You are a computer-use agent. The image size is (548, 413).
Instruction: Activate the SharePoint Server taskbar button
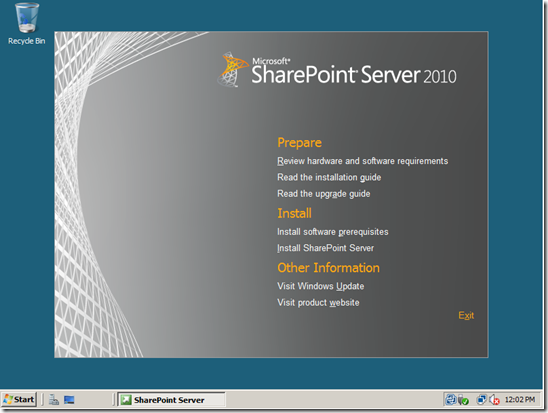pos(171,400)
